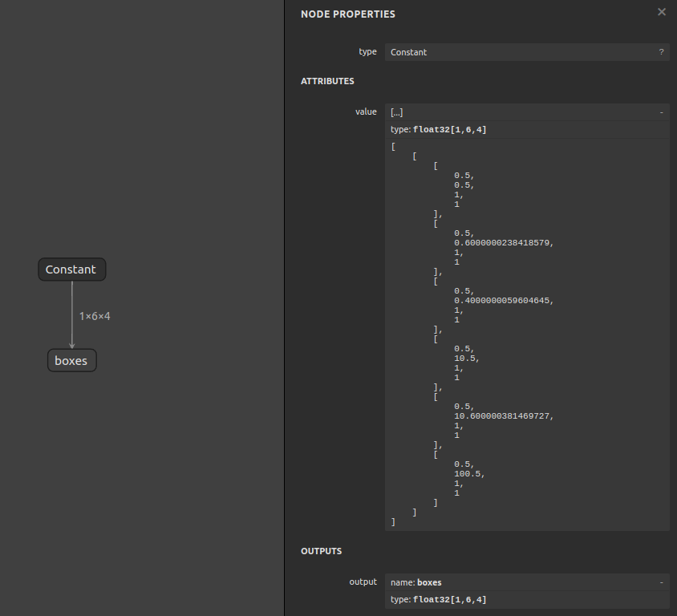Screen dimensions: 677x616
Task: Collapse the value attribute tensor
Action: tap(661, 112)
